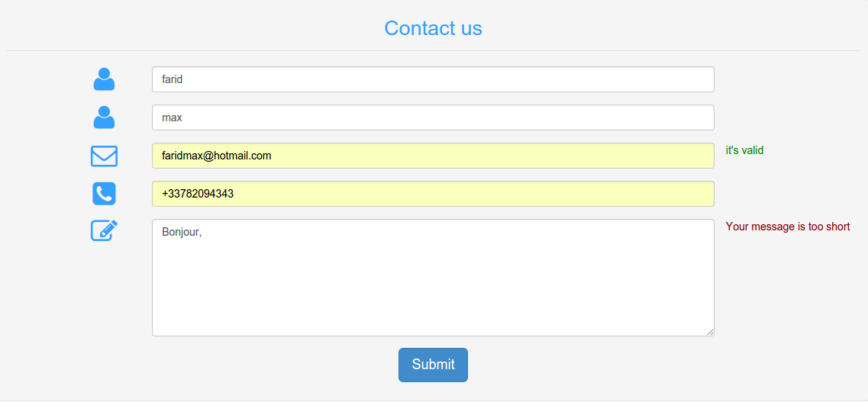Submit the contact form
Image resolution: width=868 pixels, height=402 pixels.
434,365
